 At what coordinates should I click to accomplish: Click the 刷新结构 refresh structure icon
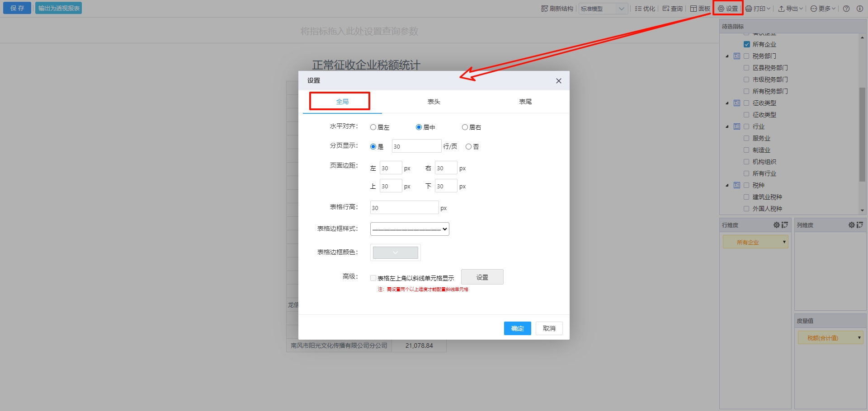tap(544, 9)
